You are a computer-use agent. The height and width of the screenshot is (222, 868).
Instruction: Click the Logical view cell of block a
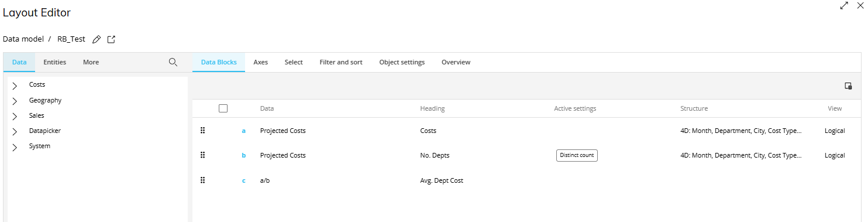pyautogui.click(x=835, y=131)
